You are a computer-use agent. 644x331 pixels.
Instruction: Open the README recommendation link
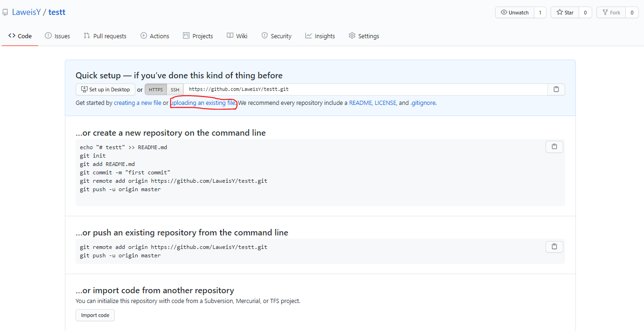[x=361, y=103]
